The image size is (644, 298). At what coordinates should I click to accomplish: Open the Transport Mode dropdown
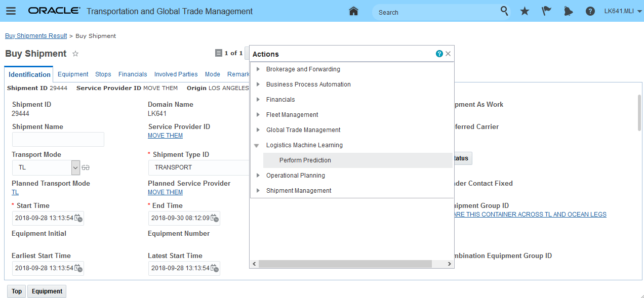(x=75, y=167)
